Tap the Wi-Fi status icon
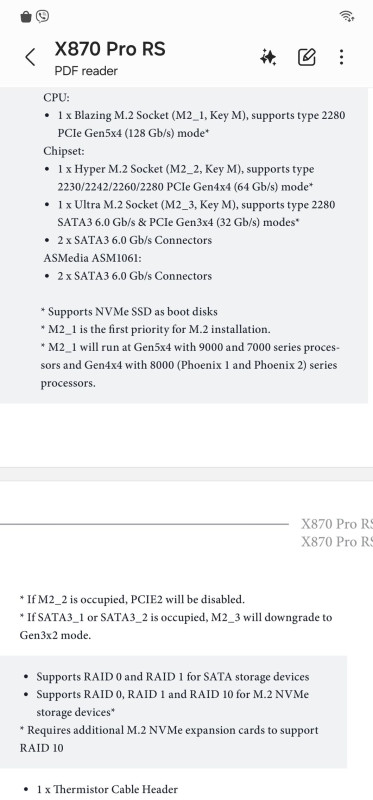 pos(346,16)
